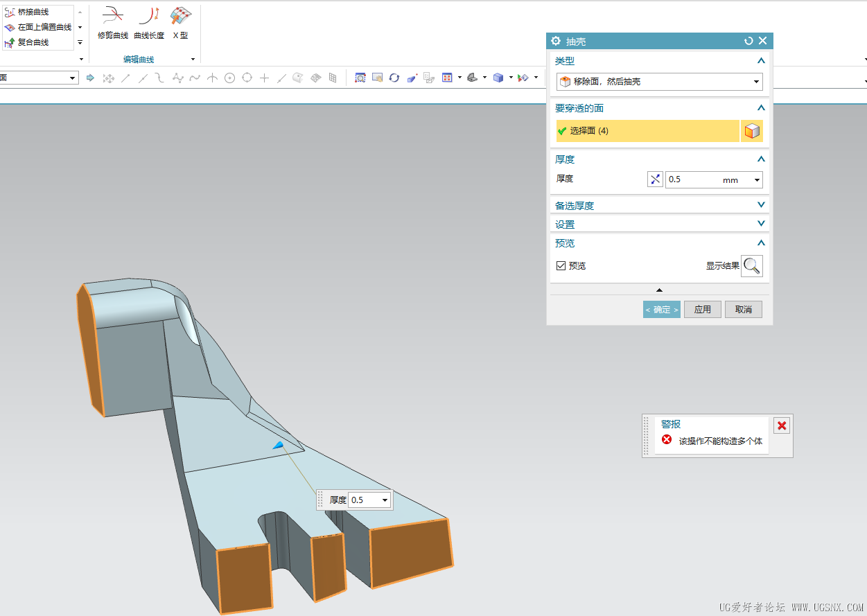
Task: Enable the quadrant point snap icon
Action: pos(247,78)
